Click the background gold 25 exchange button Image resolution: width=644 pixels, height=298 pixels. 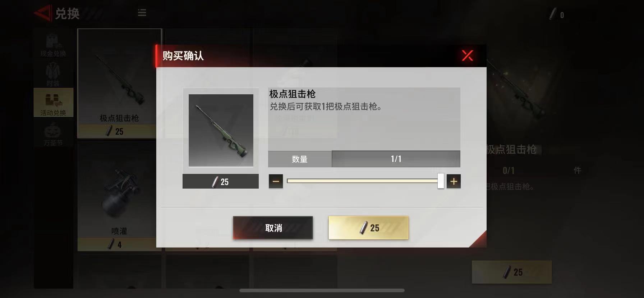click(511, 272)
